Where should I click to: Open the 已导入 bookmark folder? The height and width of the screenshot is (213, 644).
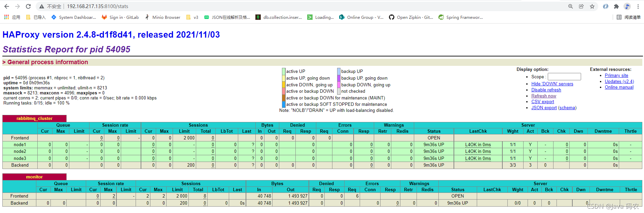click(36, 17)
